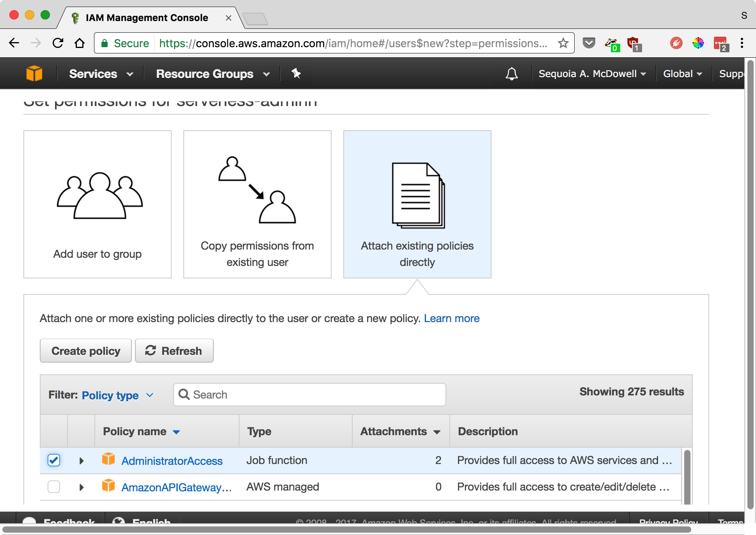Click the policy table vertical scrollbar
Viewport: 756px width, 535px height.
coord(687,477)
